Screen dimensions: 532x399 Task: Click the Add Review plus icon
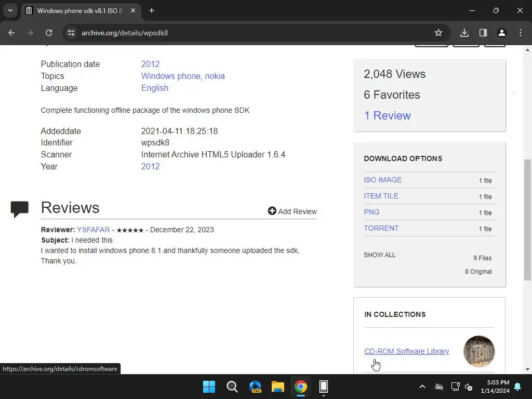[x=272, y=211]
